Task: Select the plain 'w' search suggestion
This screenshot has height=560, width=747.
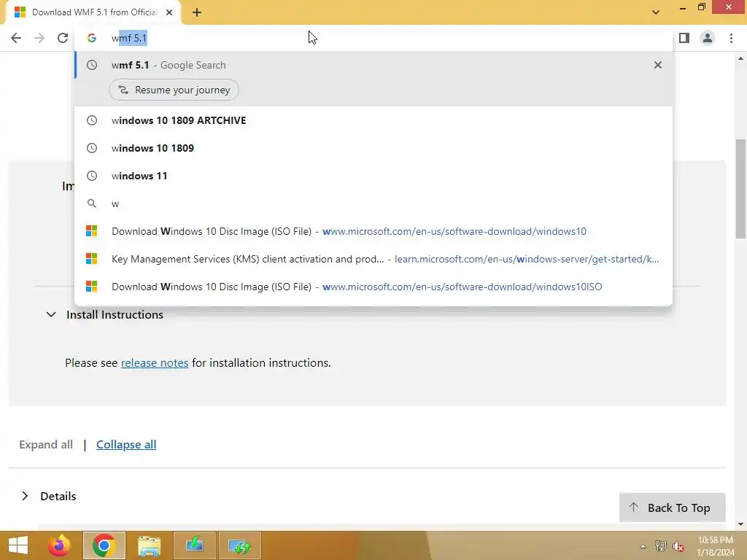Action: (x=373, y=204)
